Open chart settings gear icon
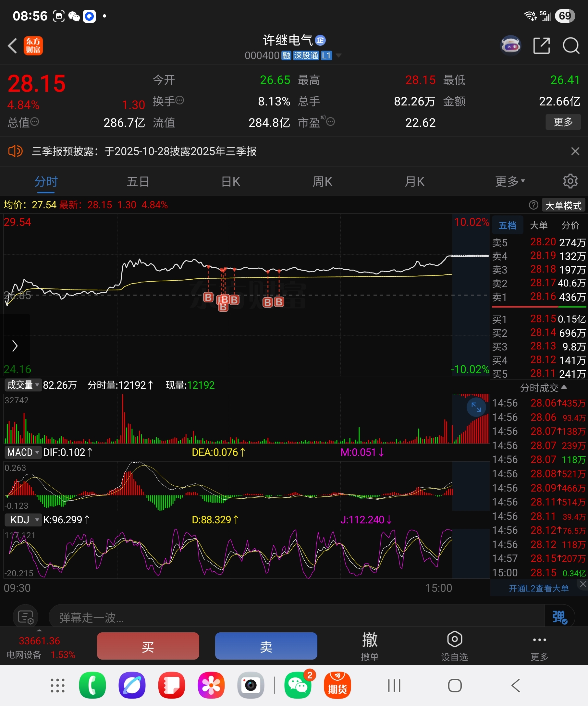The image size is (588, 706). click(570, 181)
